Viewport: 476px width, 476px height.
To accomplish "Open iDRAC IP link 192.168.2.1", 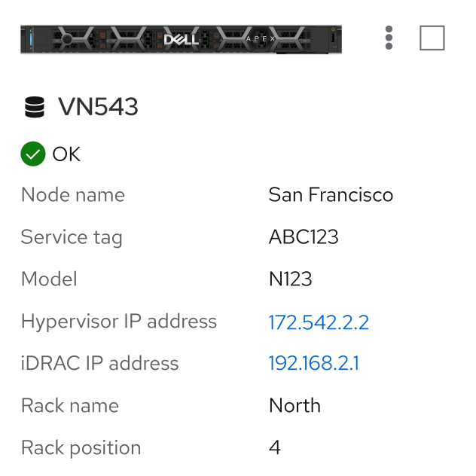I will point(313,364).
